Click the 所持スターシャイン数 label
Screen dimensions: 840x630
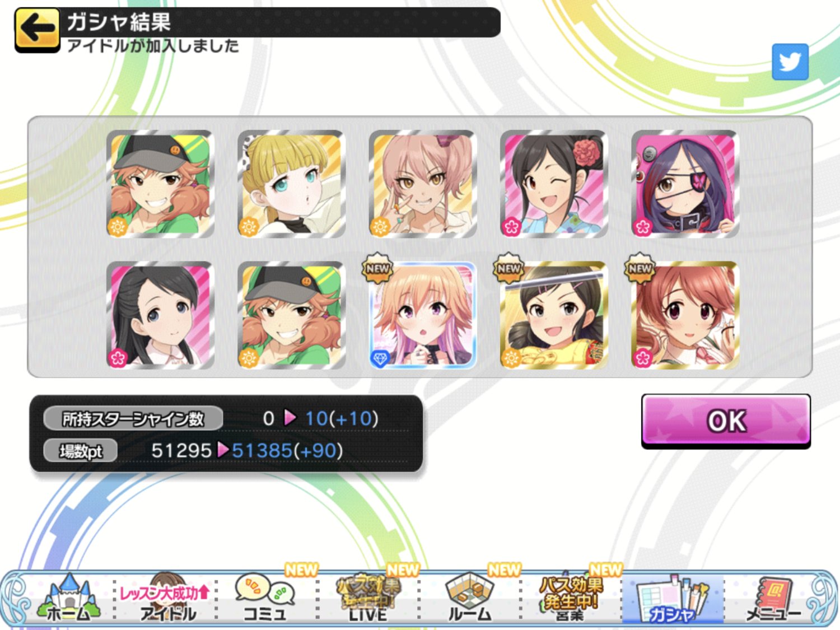(133, 418)
